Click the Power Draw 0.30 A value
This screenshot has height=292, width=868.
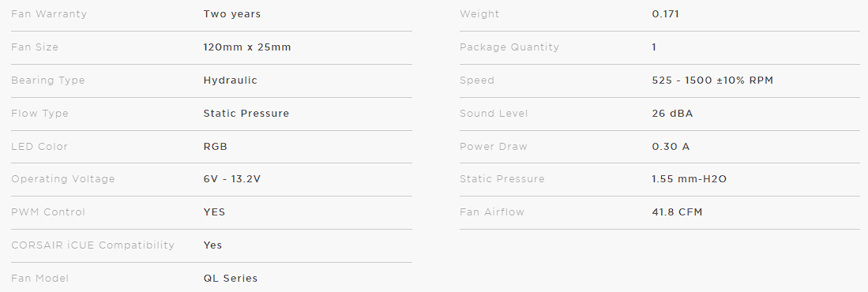point(671,147)
